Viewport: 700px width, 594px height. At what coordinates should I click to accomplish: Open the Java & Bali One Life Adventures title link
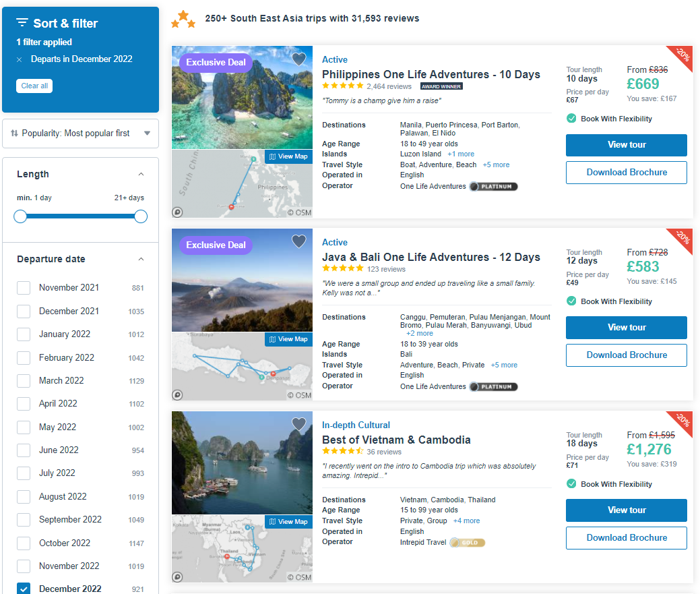(431, 258)
